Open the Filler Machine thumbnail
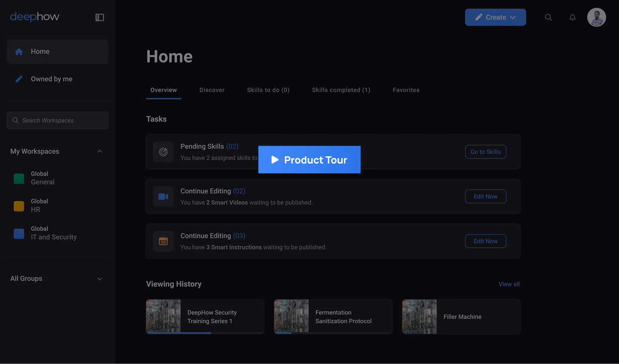Screen dimensions: 619x364 [x=420, y=316]
